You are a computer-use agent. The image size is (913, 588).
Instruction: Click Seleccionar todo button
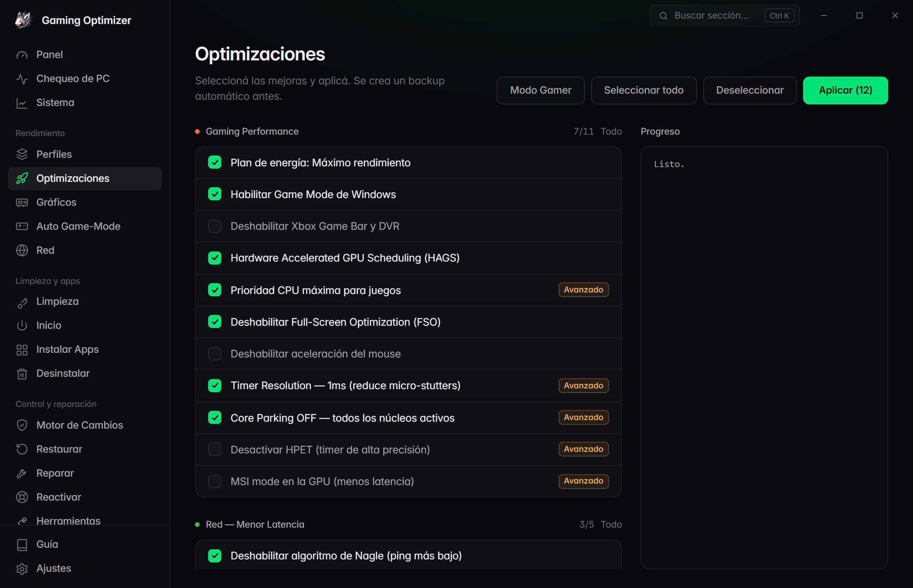[644, 91]
